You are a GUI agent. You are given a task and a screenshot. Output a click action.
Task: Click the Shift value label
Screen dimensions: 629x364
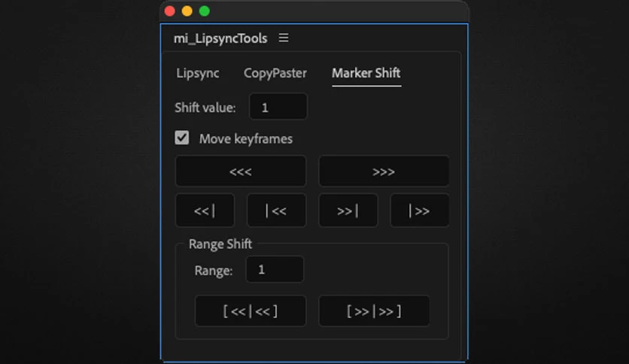205,108
